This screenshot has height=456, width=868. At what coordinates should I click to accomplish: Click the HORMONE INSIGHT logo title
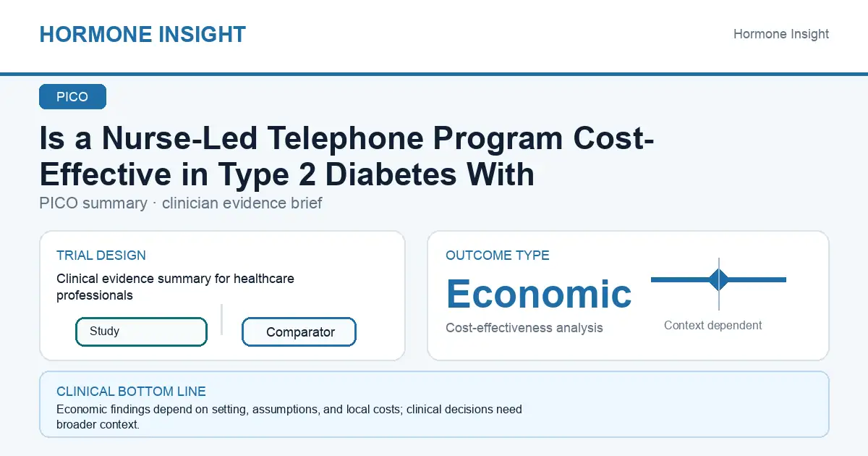142,34
